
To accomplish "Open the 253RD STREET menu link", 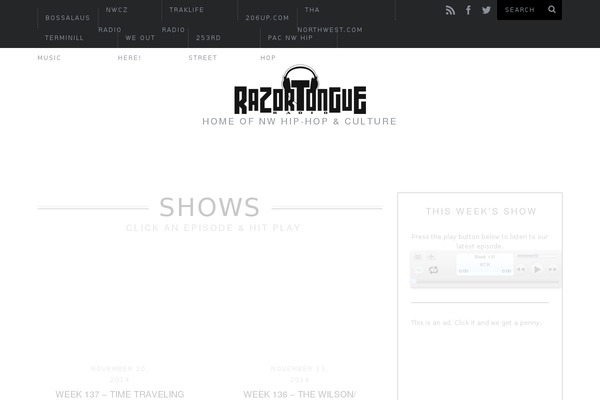I will click(x=205, y=47).
